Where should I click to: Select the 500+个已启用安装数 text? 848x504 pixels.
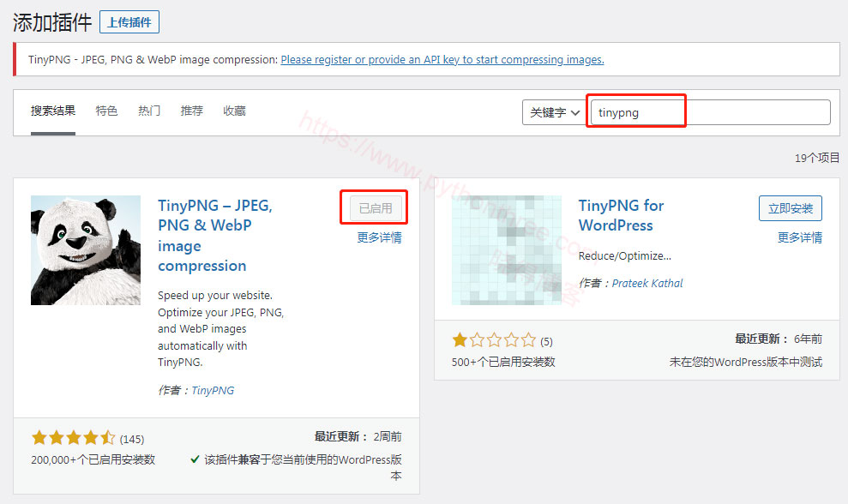coord(503,362)
